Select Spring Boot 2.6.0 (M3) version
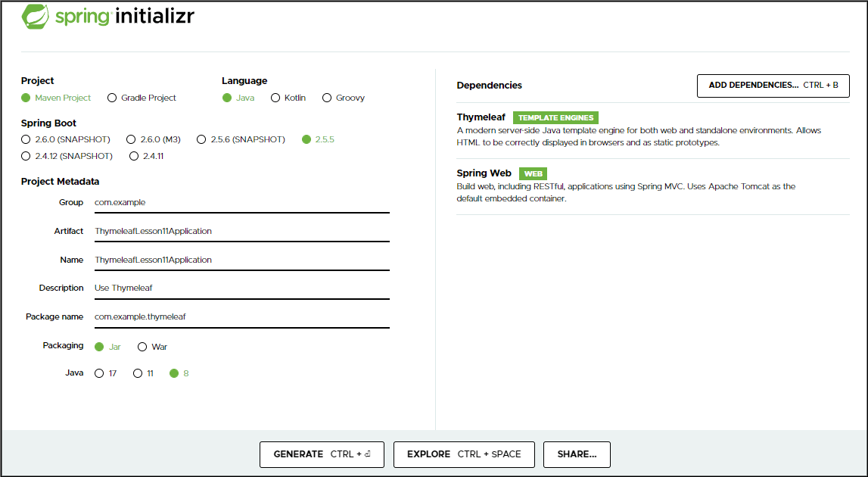 coord(131,139)
